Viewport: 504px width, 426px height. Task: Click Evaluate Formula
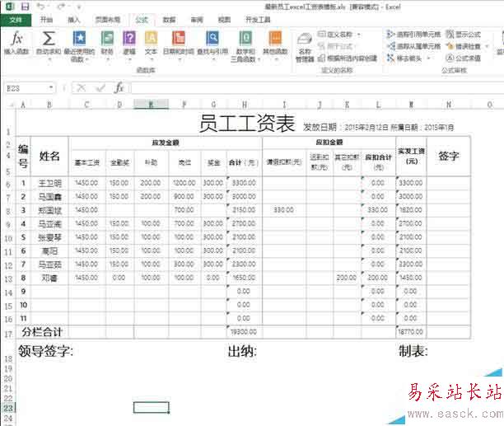463,59
